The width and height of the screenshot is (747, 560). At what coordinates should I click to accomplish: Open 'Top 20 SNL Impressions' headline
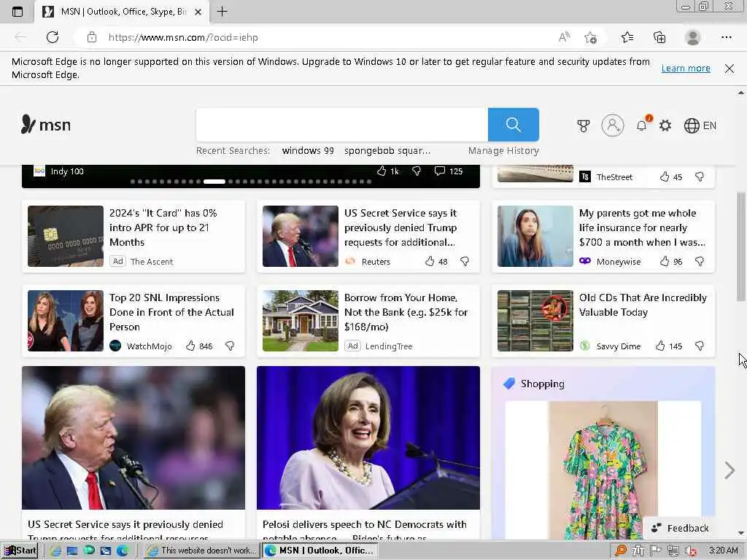(171, 312)
